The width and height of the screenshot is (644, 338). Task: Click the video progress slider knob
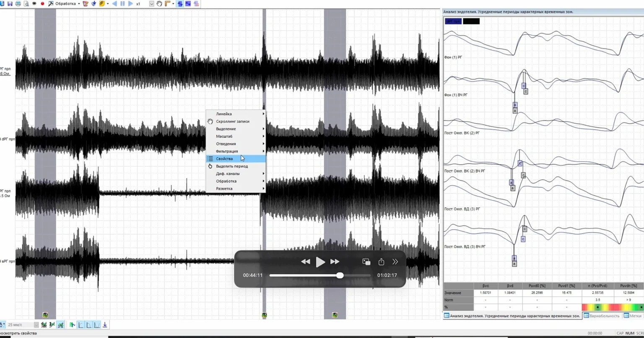340,275
